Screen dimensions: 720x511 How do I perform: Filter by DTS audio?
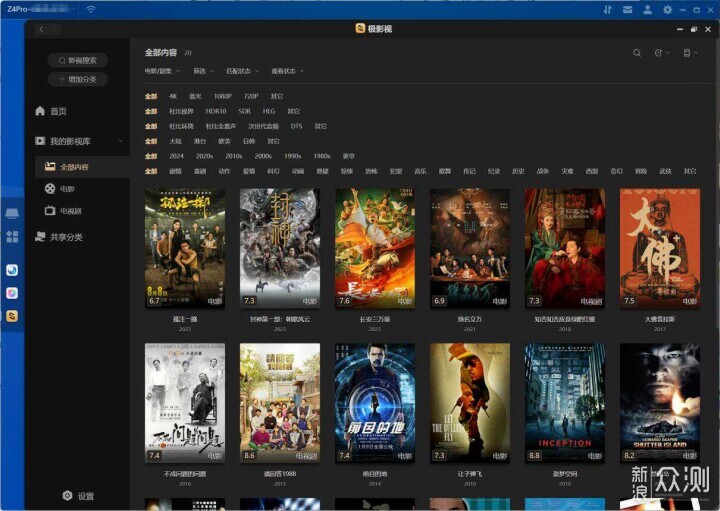point(296,126)
